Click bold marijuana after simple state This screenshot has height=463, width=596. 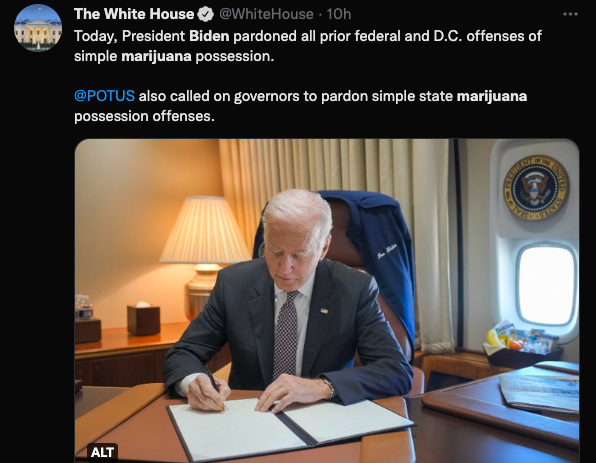(x=491, y=96)
